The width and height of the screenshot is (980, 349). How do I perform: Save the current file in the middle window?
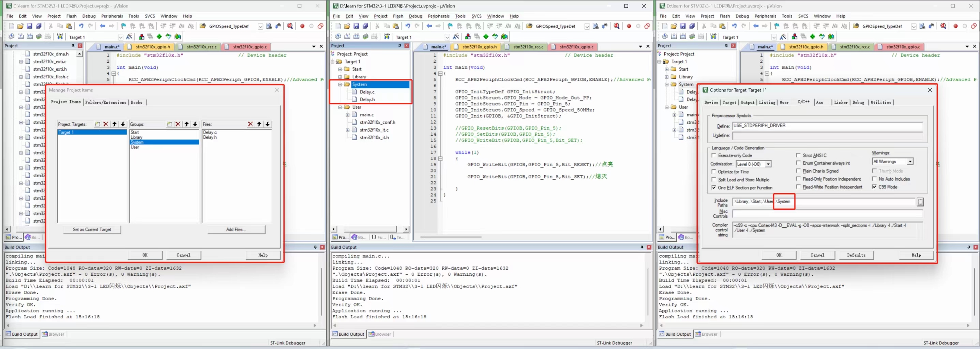click(x=356, y=26)
